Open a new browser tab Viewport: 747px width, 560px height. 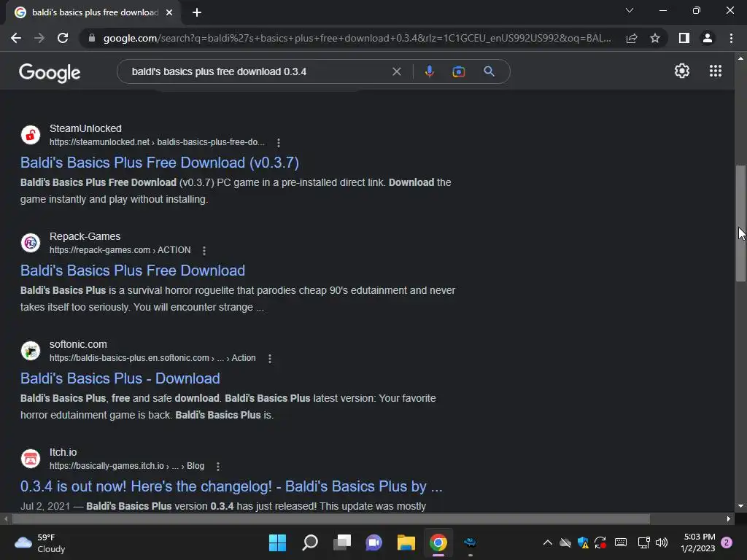197,12
